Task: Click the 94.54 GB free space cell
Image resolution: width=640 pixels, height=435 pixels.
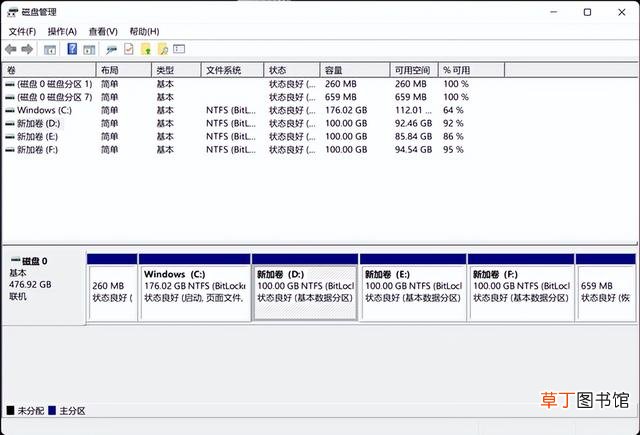Action: tap(413, 150)
